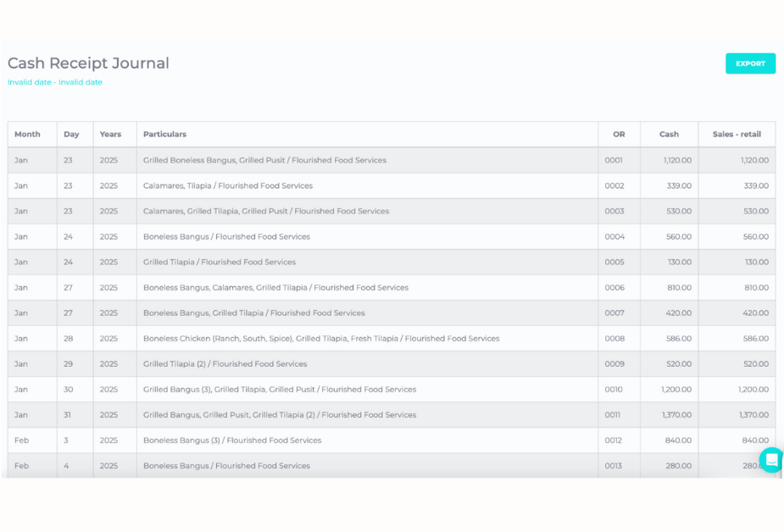Click the Cash Receipt Journal page title

88,64
